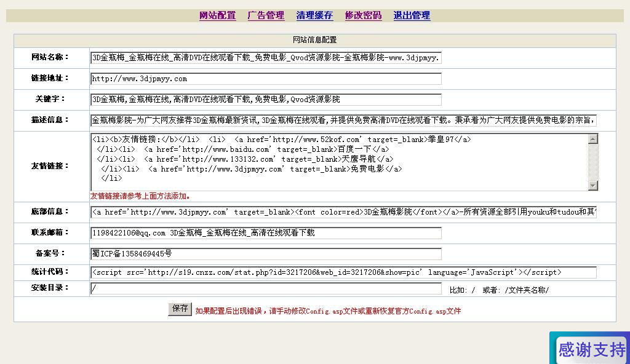Focus the 备案号 input field
This screenshot has width=630, height=364.
[266, 253]
